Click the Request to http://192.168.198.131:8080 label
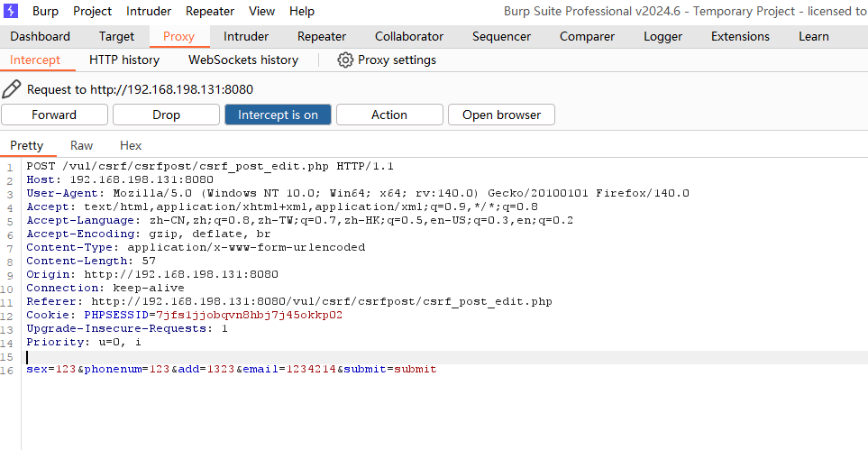Viewport: 868px width, 450px height. click(x=140, y=90)
